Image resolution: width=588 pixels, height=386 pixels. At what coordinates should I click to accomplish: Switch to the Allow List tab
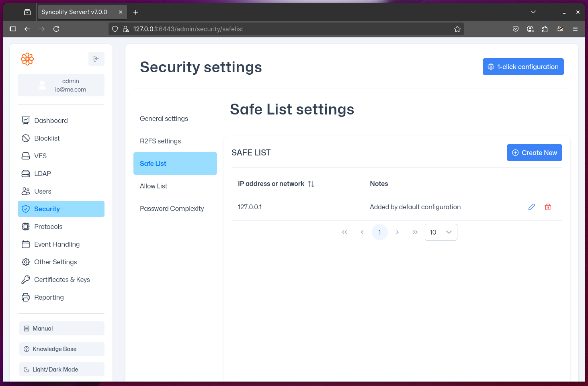[x=154, y=186]
